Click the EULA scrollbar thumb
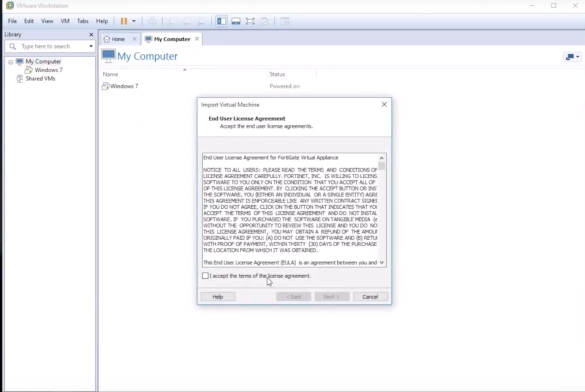Screen dimensions: 585x392 tap(382, 166)
